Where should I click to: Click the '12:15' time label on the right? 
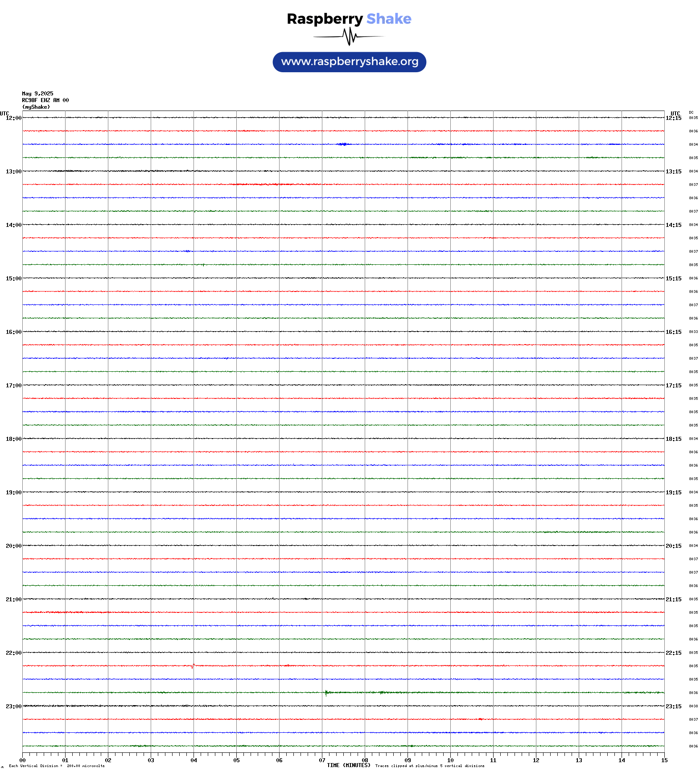674,118
